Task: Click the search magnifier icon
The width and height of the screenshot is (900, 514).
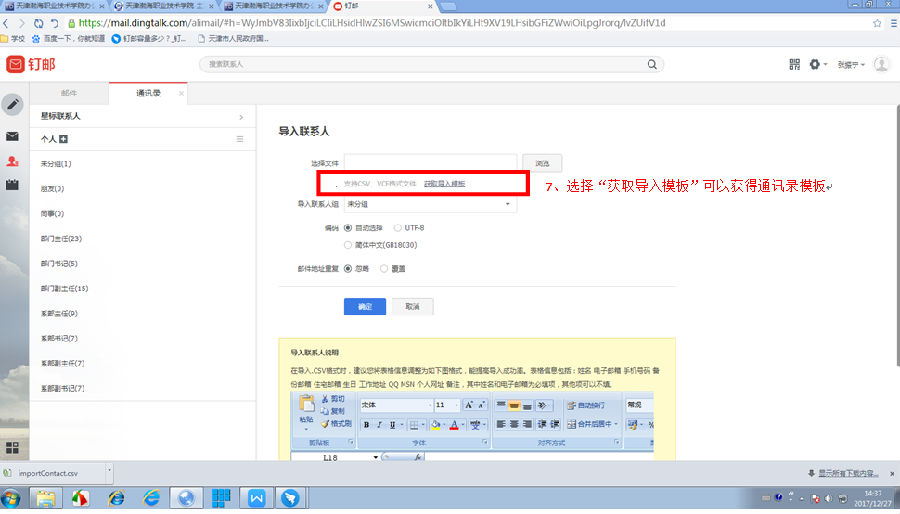Action: pyautogui.click(x=651, y=64)
